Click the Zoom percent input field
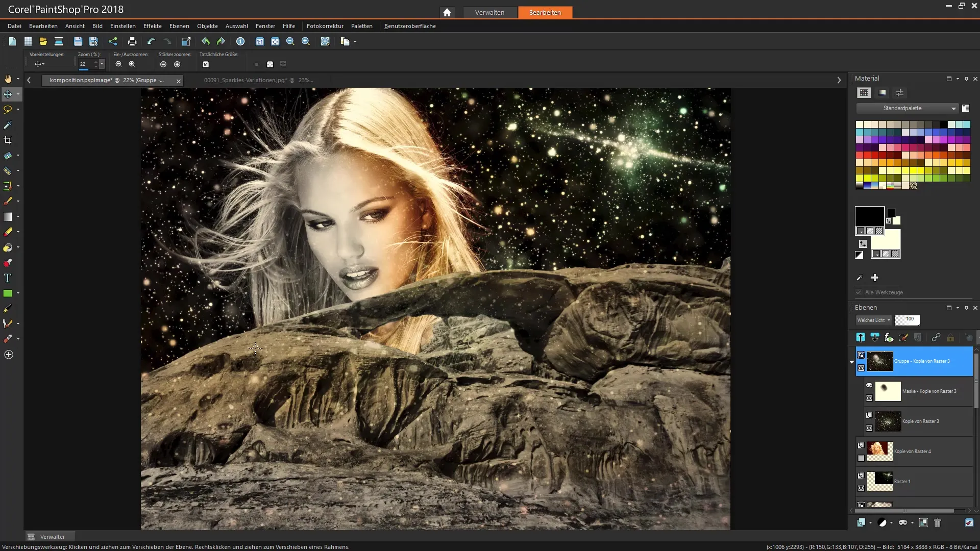This screenshot has height=551, width=980. (86, 64)
